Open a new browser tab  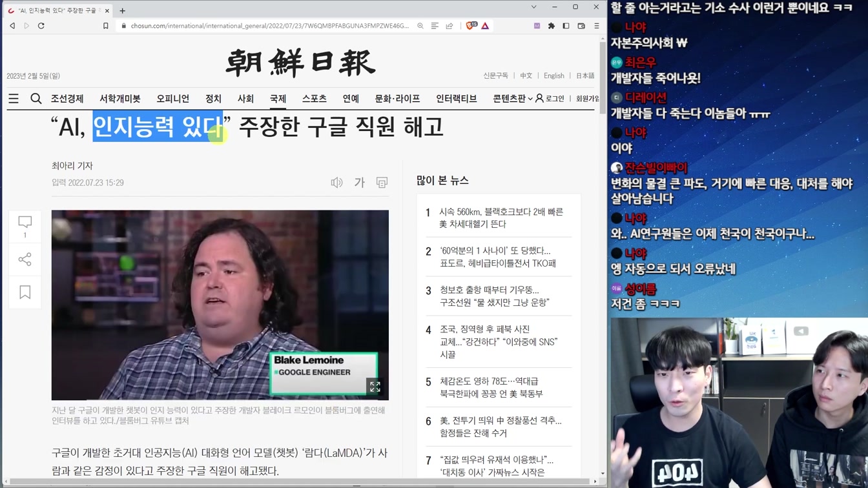click(x=122, y=10)
